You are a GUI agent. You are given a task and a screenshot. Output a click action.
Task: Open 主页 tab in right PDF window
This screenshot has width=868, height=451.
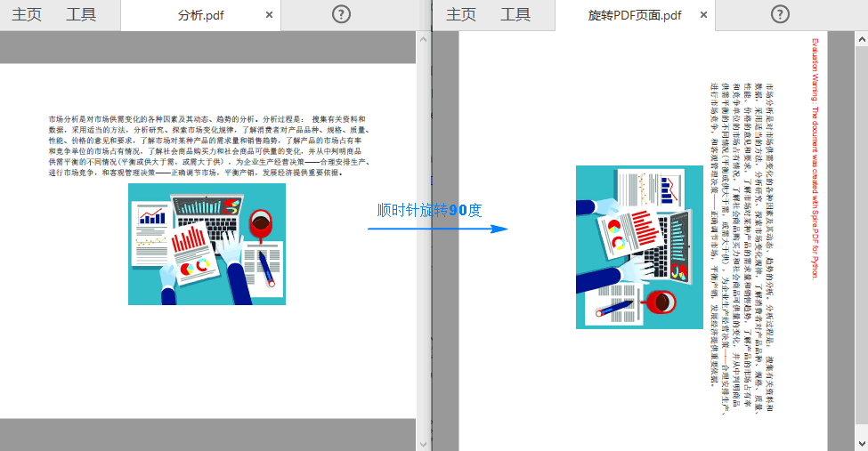[460, 15]
